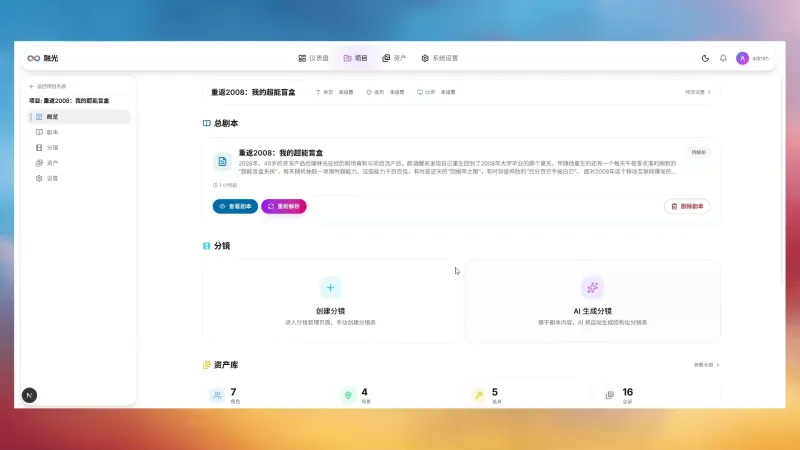800x450 pixels.
Task: Click the script description starting with 2026年
Action: pyautogui.click(x=458, y=167)
